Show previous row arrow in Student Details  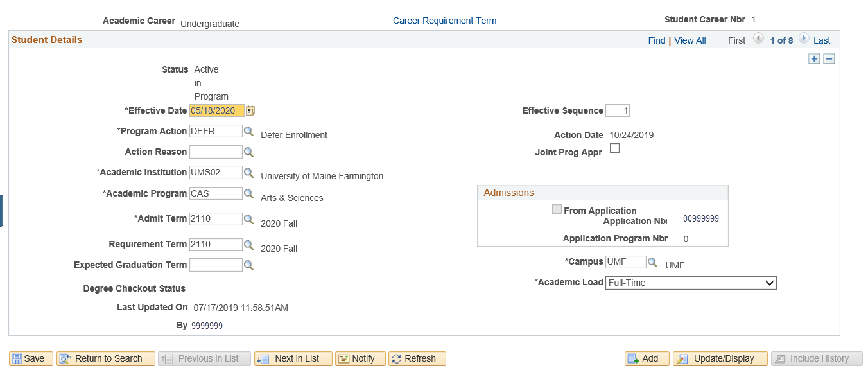tap(758, 39)
